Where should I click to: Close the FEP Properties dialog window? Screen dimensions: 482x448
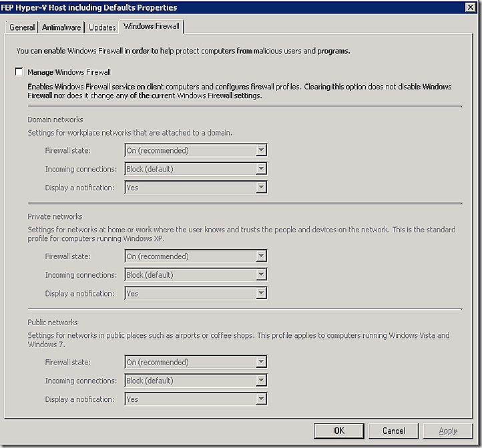tap(471, 7)
